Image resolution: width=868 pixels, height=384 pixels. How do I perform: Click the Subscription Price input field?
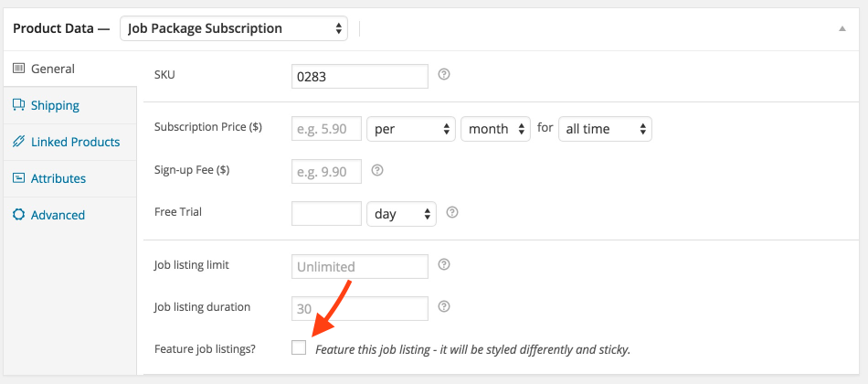click(x=326, y=129)
